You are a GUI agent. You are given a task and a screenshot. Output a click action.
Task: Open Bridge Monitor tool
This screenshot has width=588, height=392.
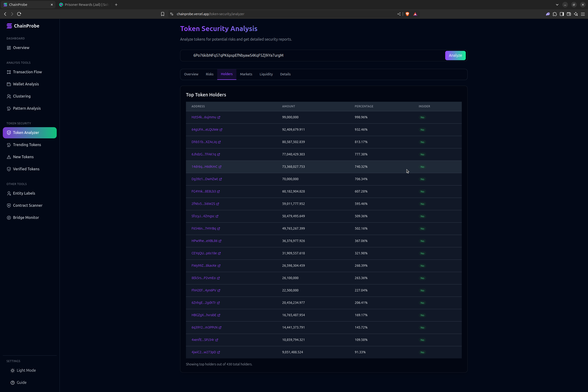tap(29, 217)
